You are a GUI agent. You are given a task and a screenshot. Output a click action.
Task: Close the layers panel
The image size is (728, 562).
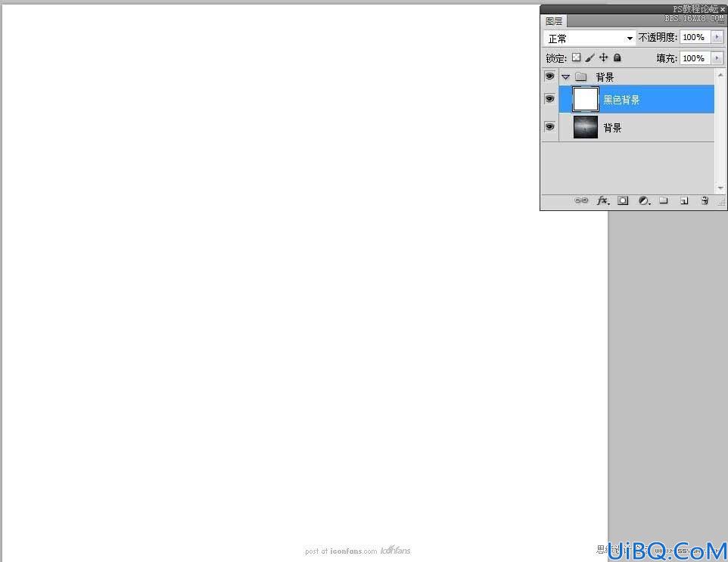[x=723, y=9]
